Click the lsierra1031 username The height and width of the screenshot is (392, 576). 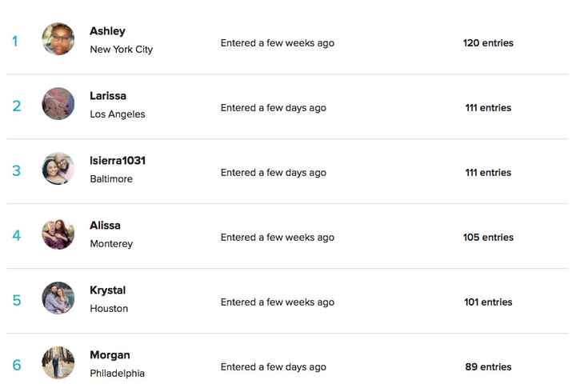(118, 161)
